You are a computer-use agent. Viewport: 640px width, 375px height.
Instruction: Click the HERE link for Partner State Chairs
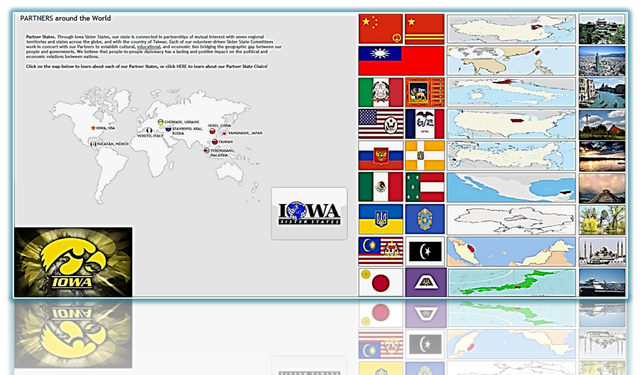tap(181, 66)
